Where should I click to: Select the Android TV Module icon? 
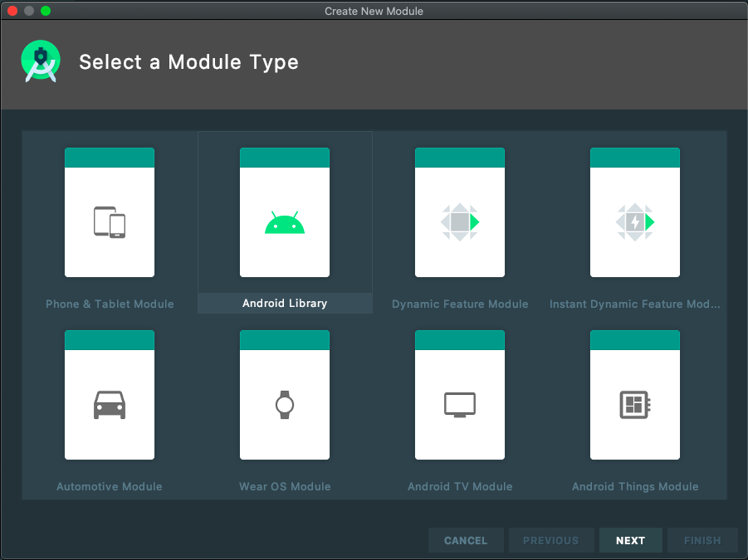(460, 404)
